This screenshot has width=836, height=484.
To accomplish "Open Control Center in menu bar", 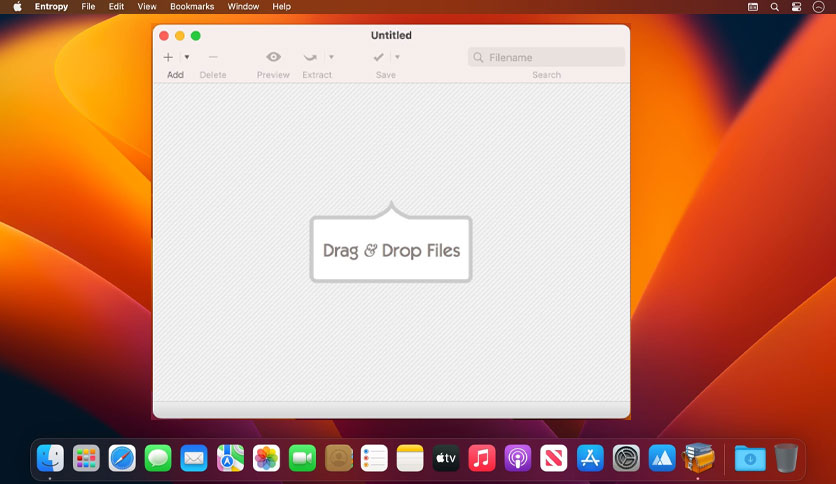I will click(x=796, y=7).
